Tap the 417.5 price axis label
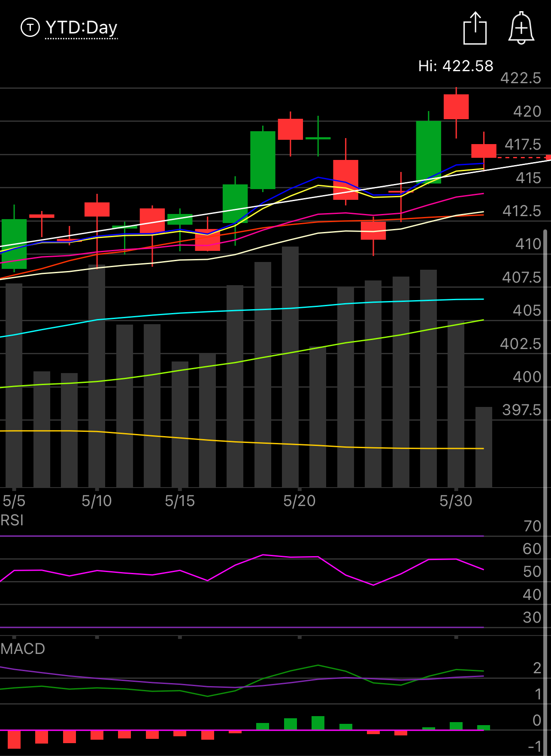 tap(523, 145)
